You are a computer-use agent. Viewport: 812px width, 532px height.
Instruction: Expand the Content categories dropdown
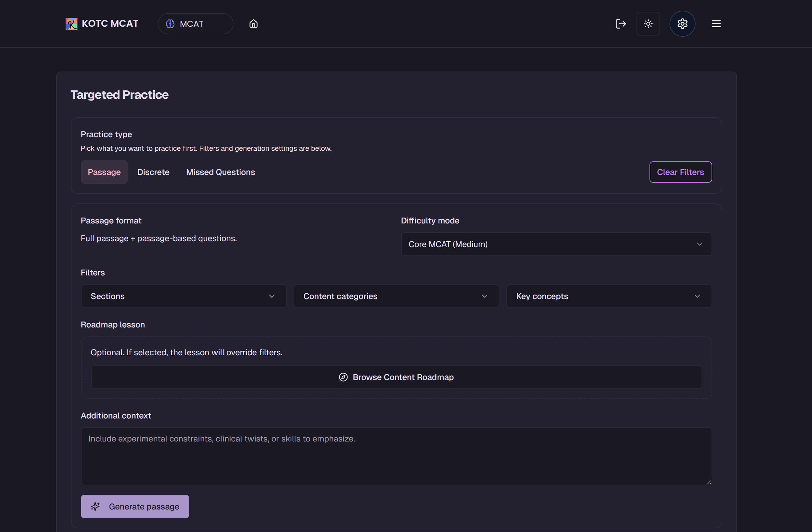tap(396, 296)
